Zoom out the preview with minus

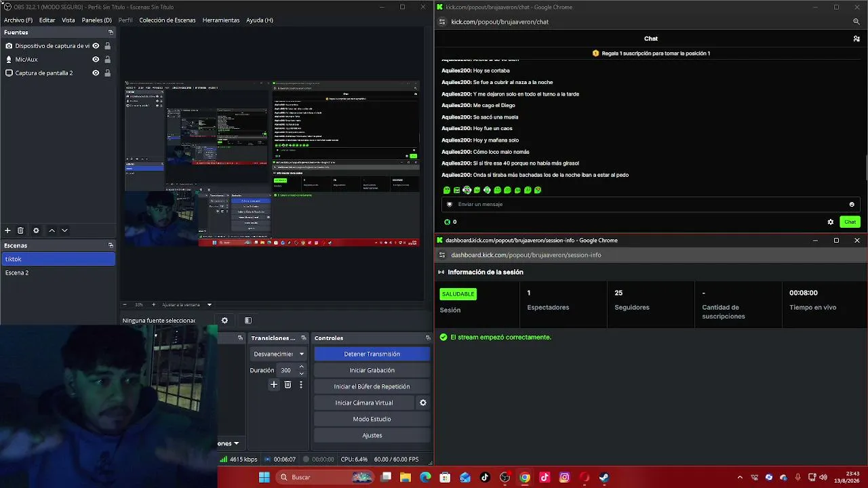click(124, 305)
